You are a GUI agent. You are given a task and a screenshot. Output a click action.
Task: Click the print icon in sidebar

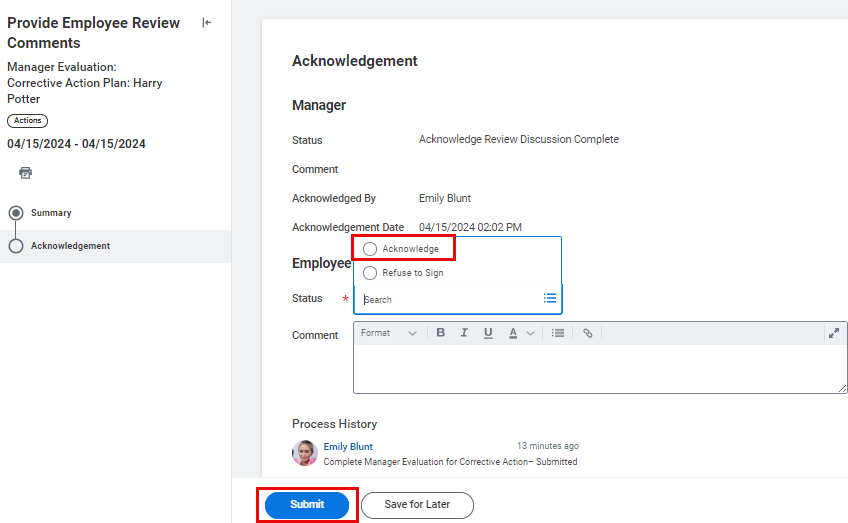[x=25, y=173]
